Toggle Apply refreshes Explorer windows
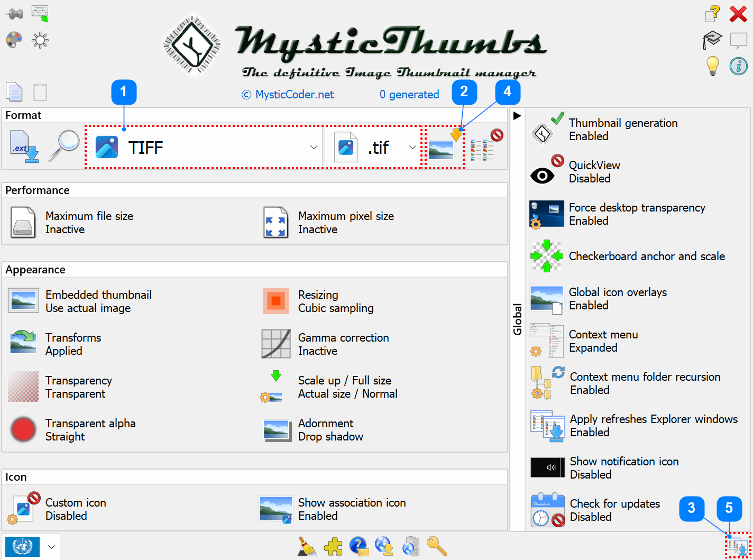The width and height of the screenshot is (753, 560). click(x=634, y=426)
